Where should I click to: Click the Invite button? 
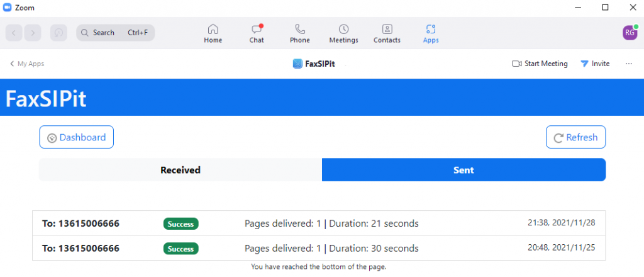pyautogui.click(x=594, y=64)
